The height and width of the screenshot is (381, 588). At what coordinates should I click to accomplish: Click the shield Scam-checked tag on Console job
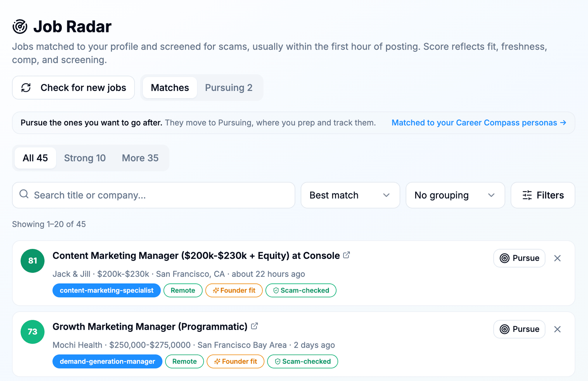tap(301, 290)
